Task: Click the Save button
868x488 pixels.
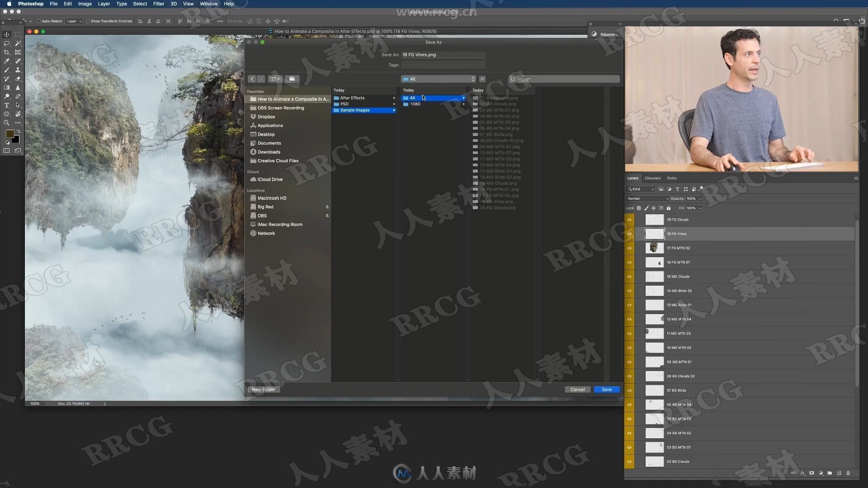Action: (x=607, y=389)
